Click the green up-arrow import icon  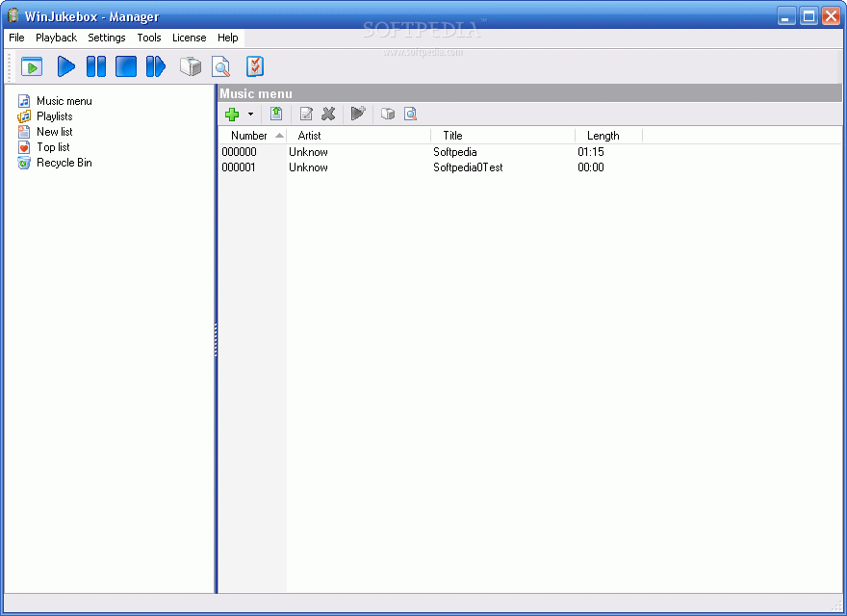(x=276, y=114)
